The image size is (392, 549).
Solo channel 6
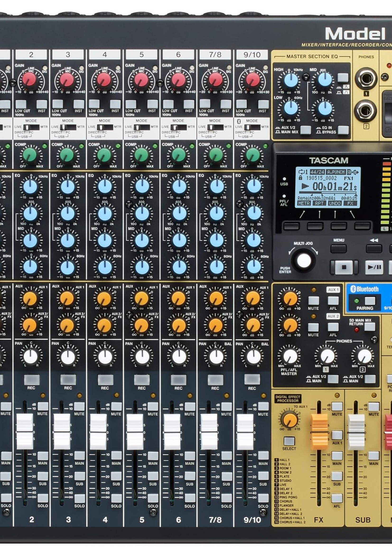tap(190, 498)
